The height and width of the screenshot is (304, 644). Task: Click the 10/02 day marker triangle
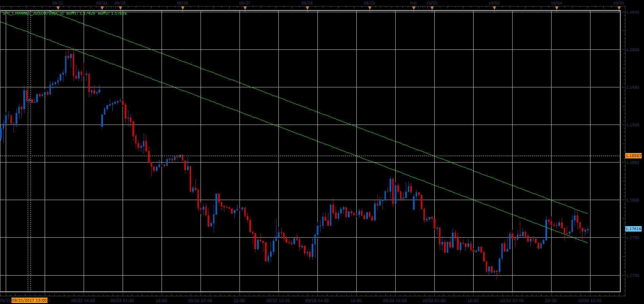point(432,8)
